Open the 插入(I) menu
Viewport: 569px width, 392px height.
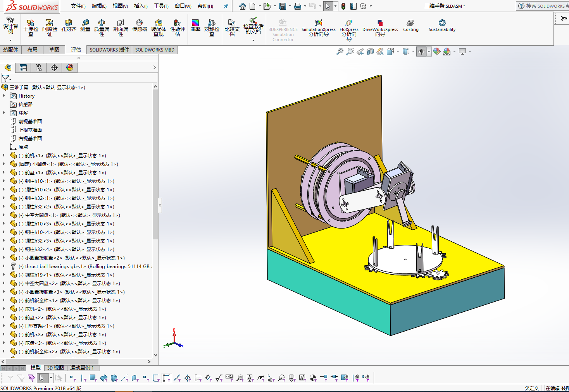pyautogui.click(x=141, y=6)
